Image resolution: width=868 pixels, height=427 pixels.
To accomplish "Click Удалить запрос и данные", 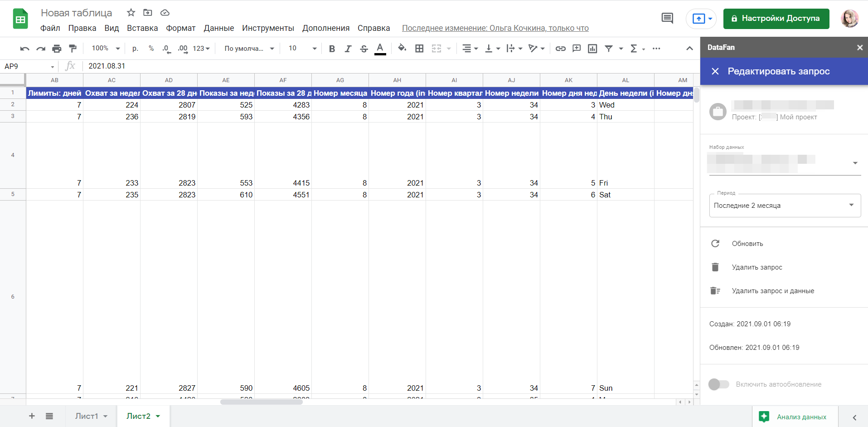I will (772, 291).
